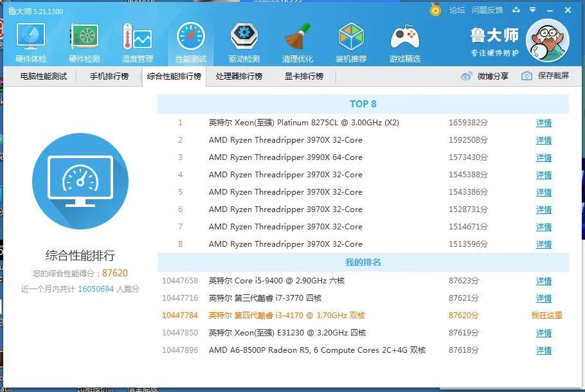Select the highlighted i3-4170 processor entry
Screen dimensions: 585x392
pyautogui.click(x=287, y=316)
